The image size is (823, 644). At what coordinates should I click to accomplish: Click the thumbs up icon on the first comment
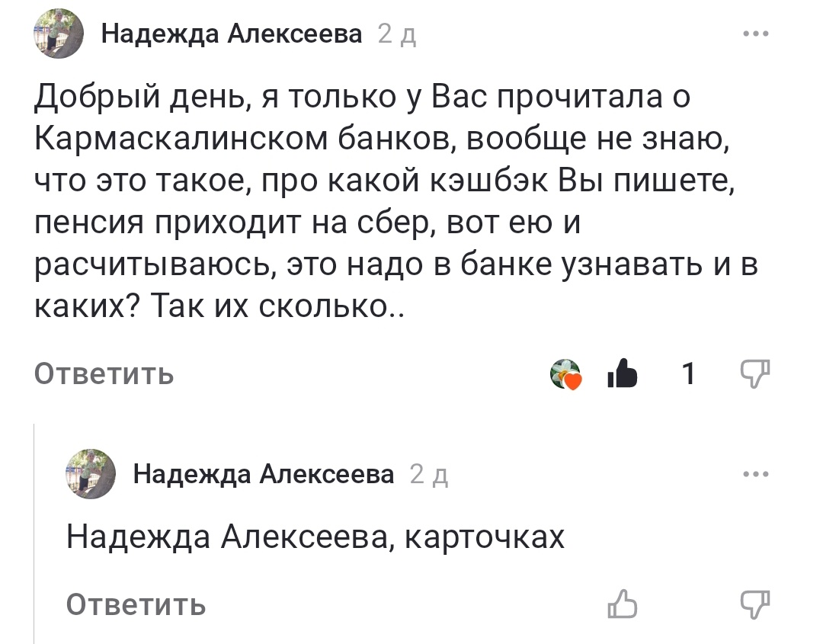click(x=623, y=373)
